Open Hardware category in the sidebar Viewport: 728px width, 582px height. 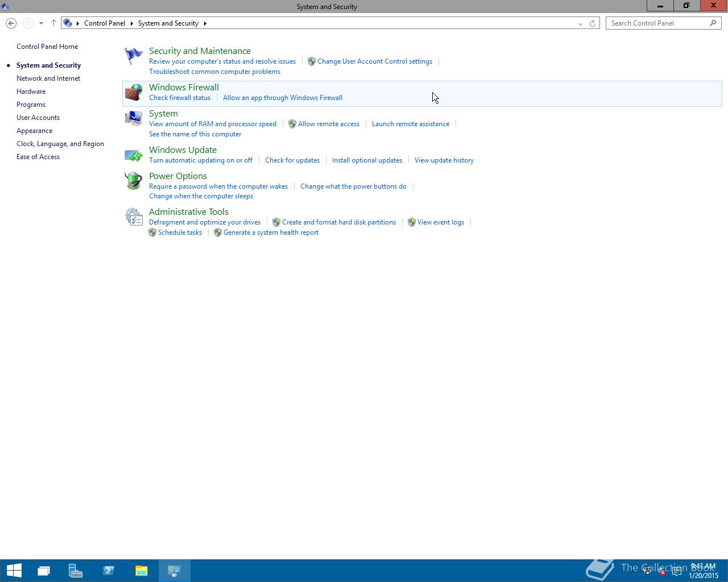tap(31, 92)
